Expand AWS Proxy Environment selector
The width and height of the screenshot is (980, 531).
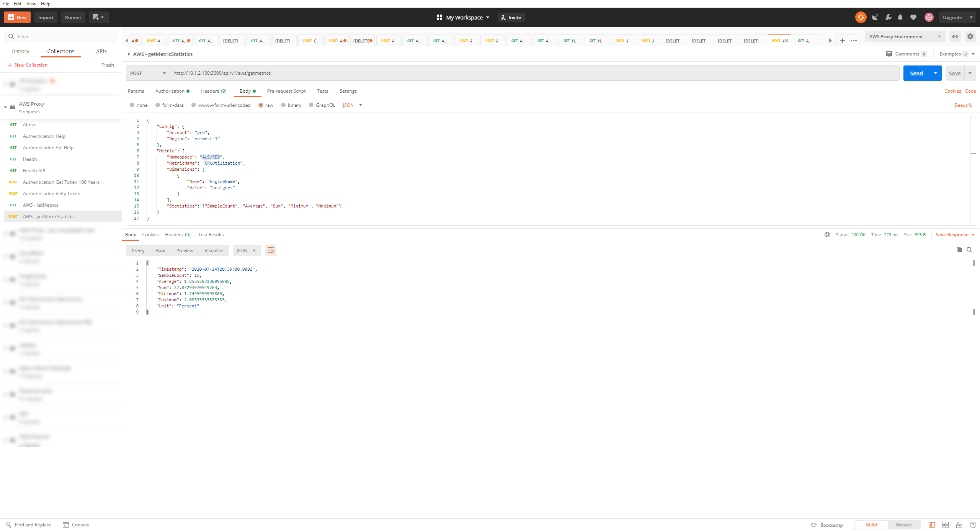click(905, 36)
